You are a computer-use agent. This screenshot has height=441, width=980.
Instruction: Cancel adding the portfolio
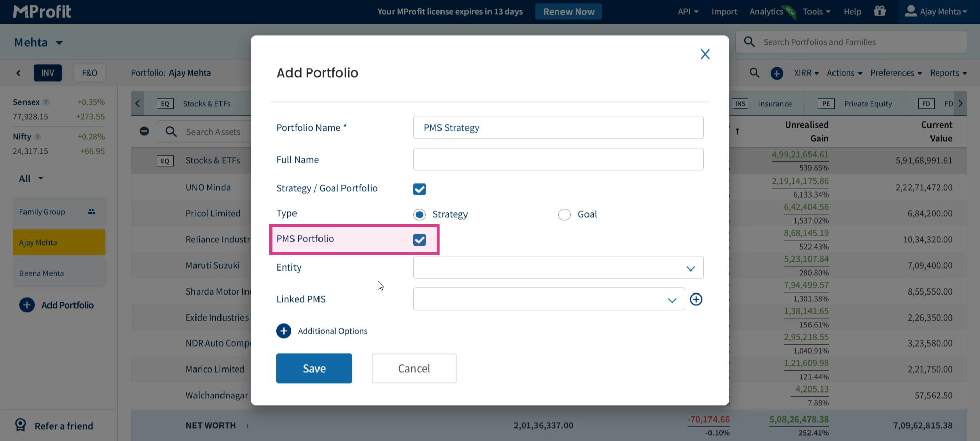(x=414, y=369)
